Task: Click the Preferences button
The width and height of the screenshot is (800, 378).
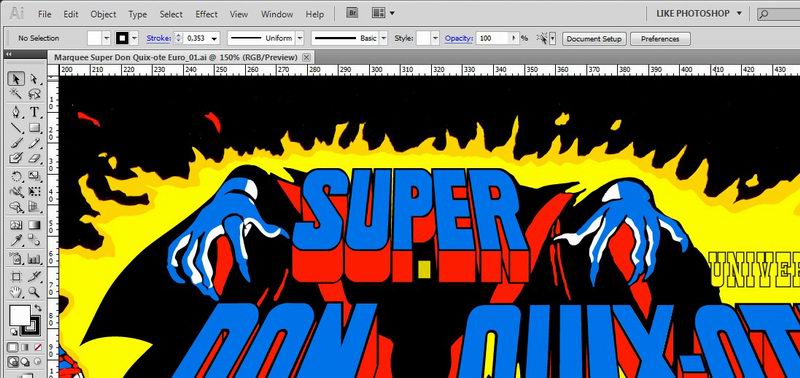Action: pos(660,39)
